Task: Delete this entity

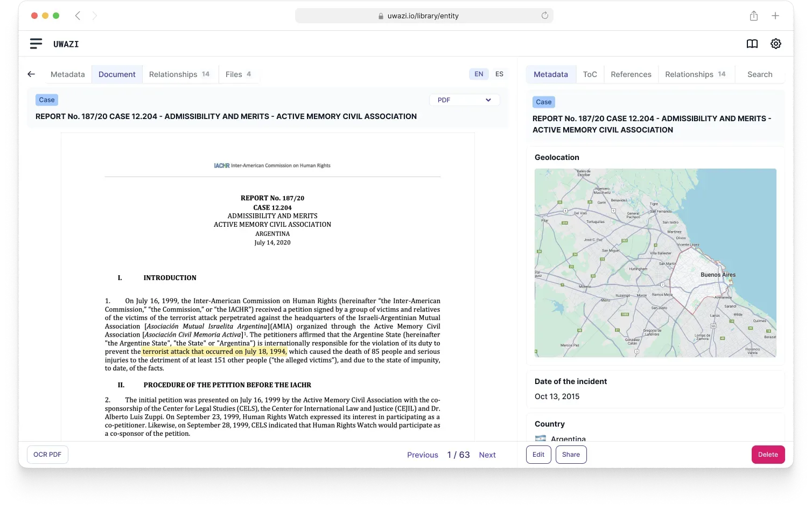Action: [768, 454]
